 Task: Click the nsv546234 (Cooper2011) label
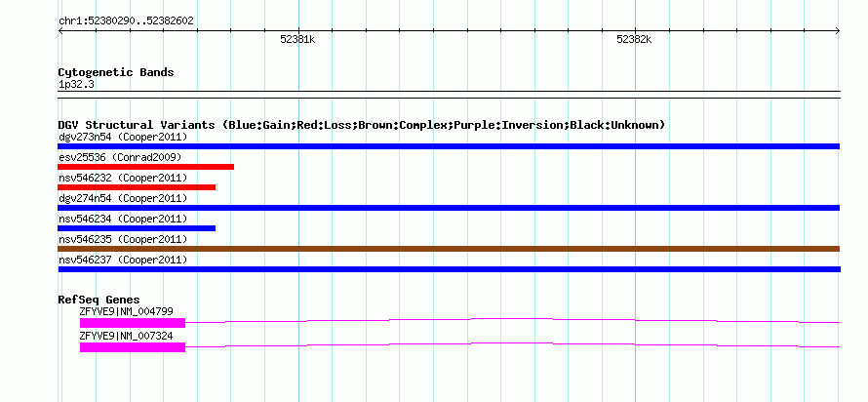tap(123, 219)
